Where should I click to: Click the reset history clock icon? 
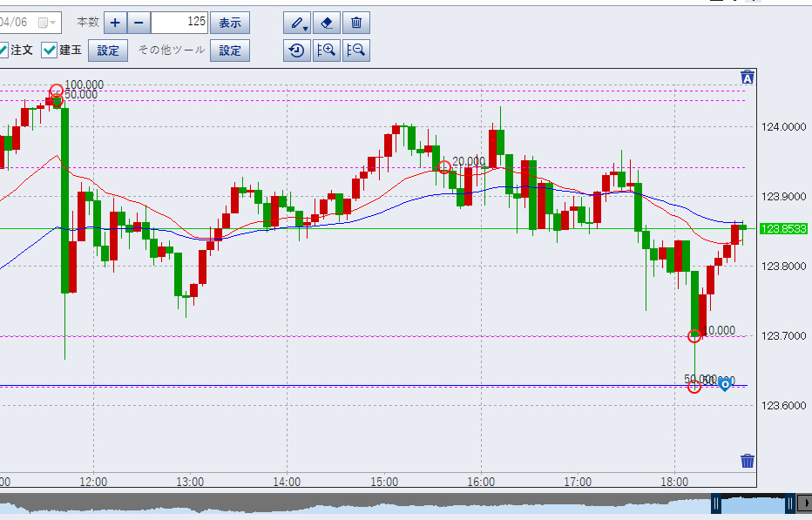click(297, 51)
